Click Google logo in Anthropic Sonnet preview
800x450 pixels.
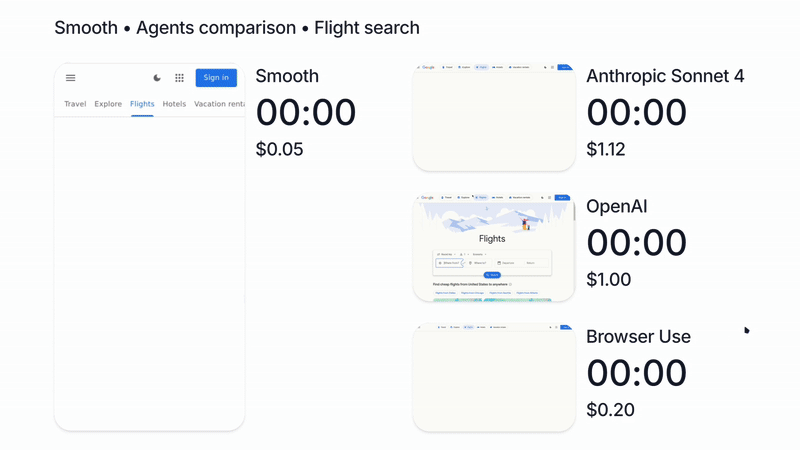[x=428, y=68]
